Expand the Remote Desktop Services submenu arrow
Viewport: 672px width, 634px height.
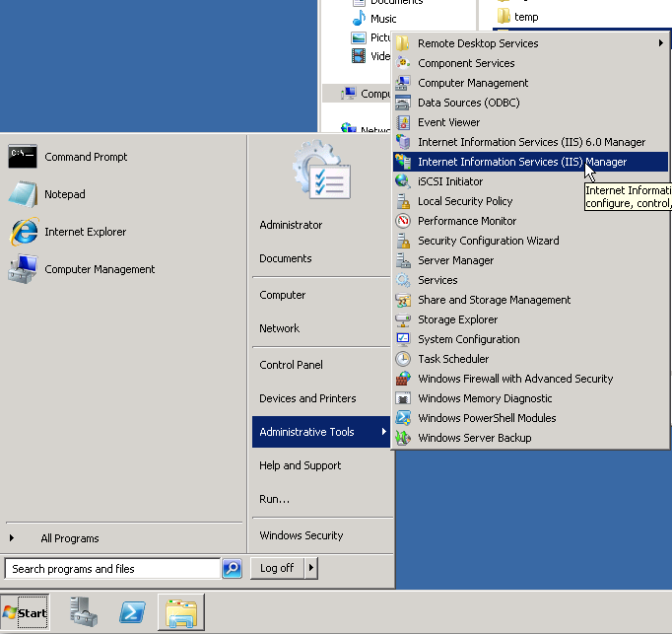661,43
